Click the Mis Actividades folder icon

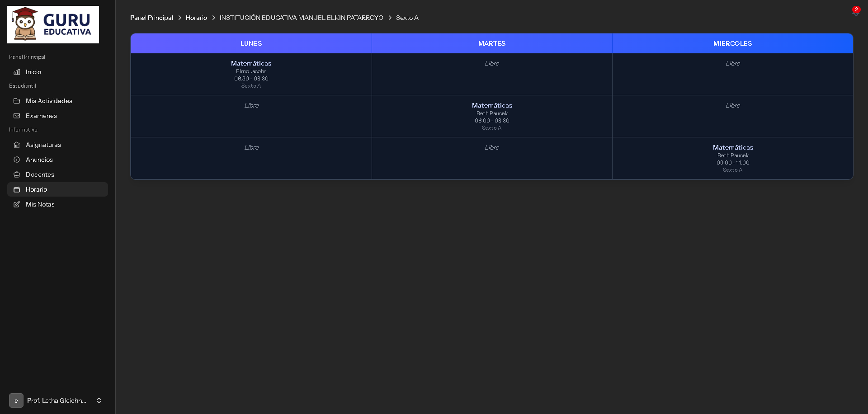[17, 101]
